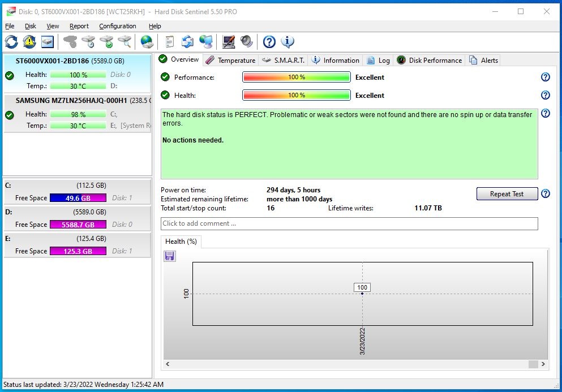Open the View menu

pos(53,26)
